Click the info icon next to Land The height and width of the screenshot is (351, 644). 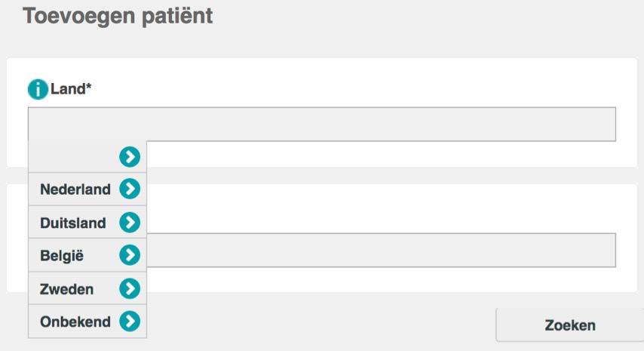coord(38,89)
